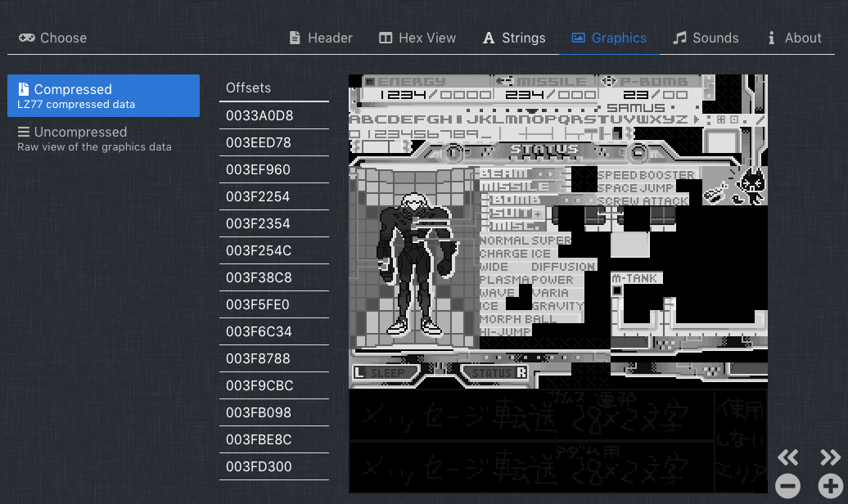Select offset 003FB098

click(274, 413)
